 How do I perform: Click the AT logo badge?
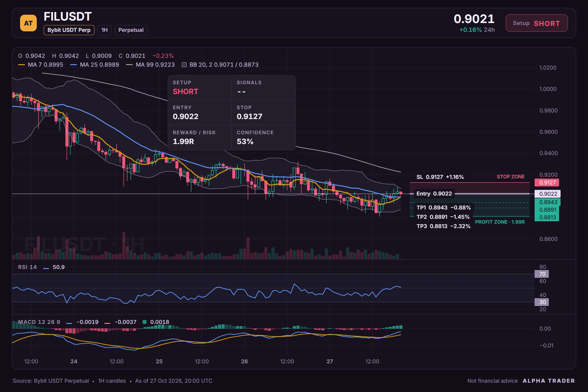point(28,23)
